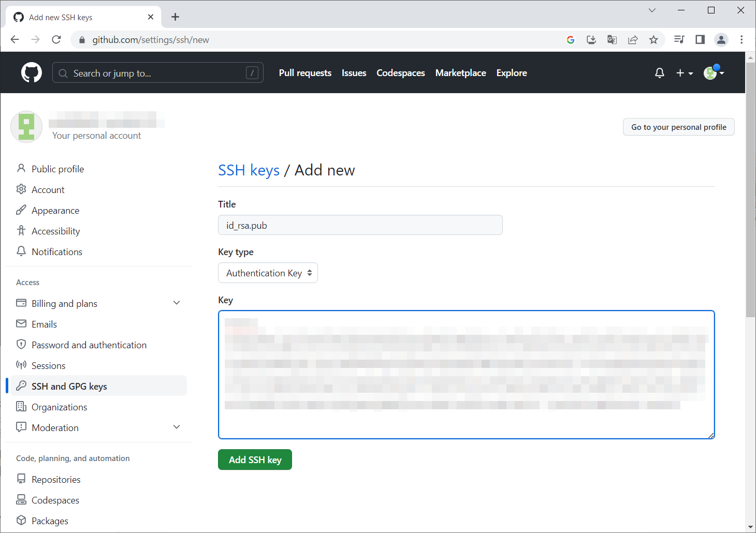Image resolution: width=756 pixels, height=533 pixels.
Task: Click the SSH keys breadcrumb link
Action: pyautogui.click(x=249, y=170)
